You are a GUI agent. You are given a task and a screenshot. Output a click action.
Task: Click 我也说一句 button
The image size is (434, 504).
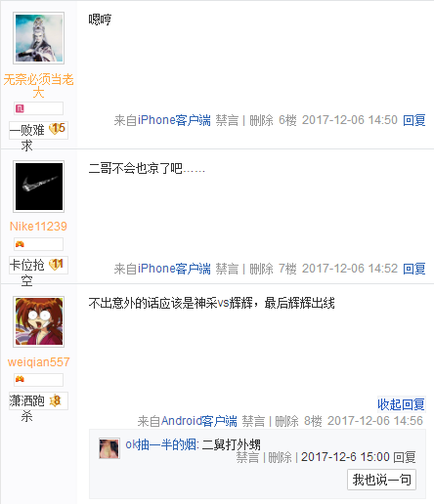coord(381,480)
